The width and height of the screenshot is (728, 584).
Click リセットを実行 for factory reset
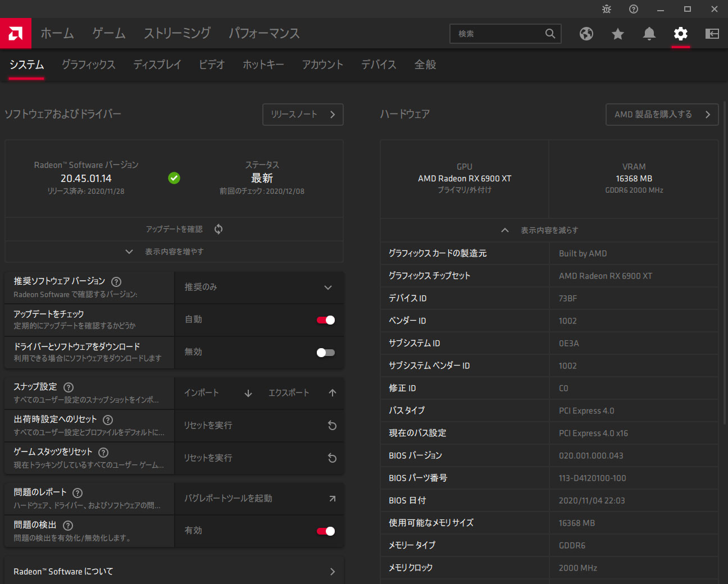pyautogui.click(x=208, y=426)
